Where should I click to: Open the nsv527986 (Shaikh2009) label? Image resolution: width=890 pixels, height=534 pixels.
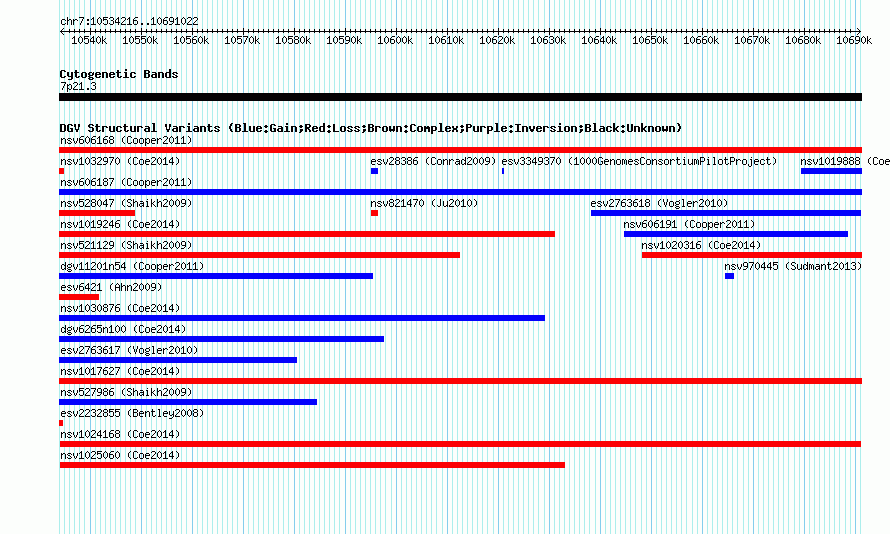(126, 392)
